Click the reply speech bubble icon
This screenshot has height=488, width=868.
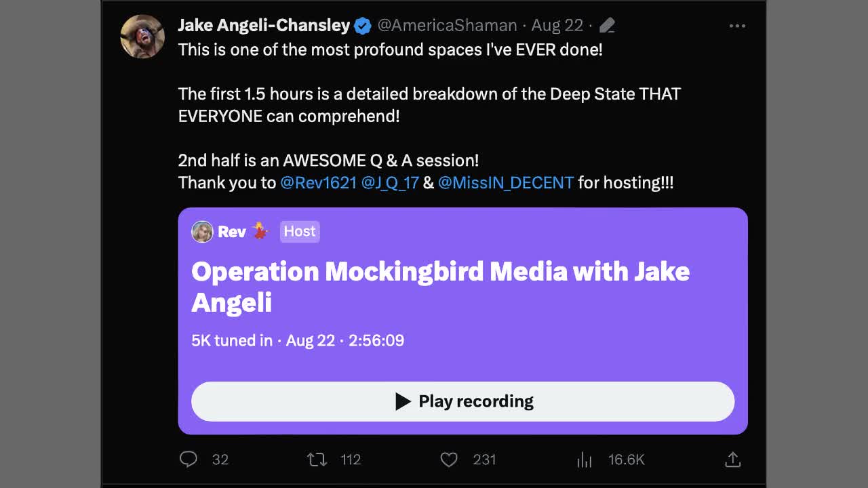[x=189, y=460]
